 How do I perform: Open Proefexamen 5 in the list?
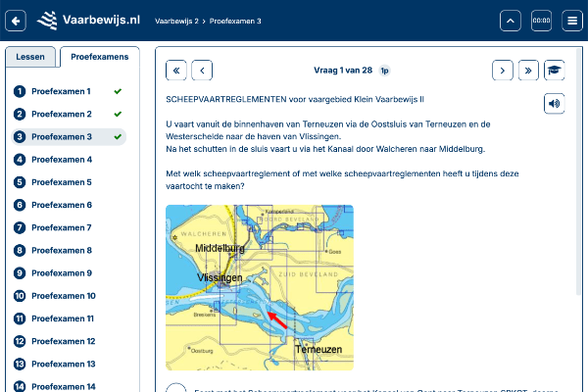point(69,182)
